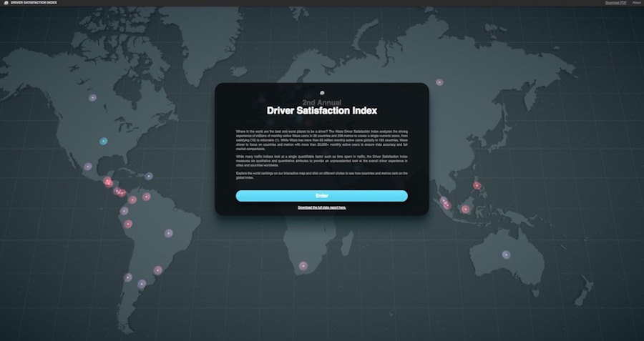644x341 pixels.
Task: Click Download PDF in the top bar
Action: tap(615, 3)
